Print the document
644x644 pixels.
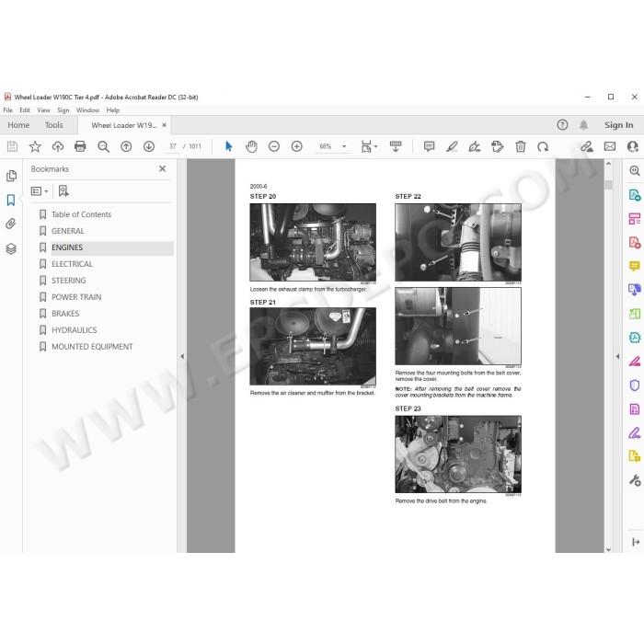pyautogui.click(x=80, y=146)
